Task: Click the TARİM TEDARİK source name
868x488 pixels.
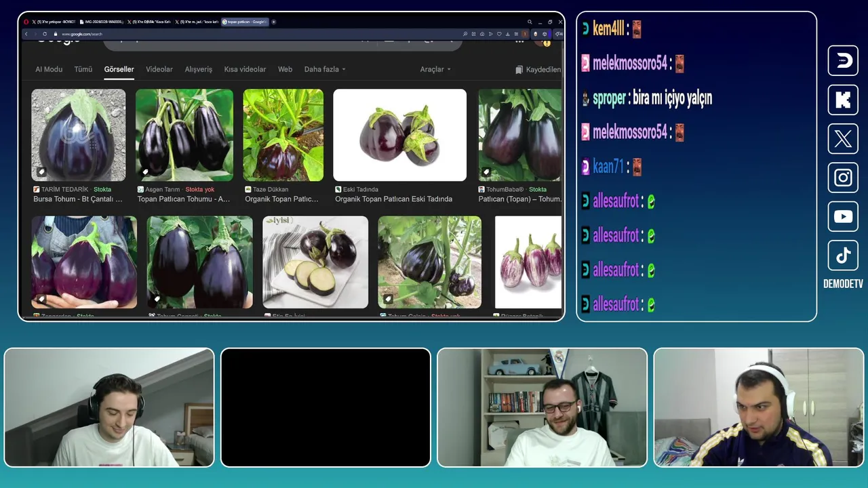Action: point(65,190)
